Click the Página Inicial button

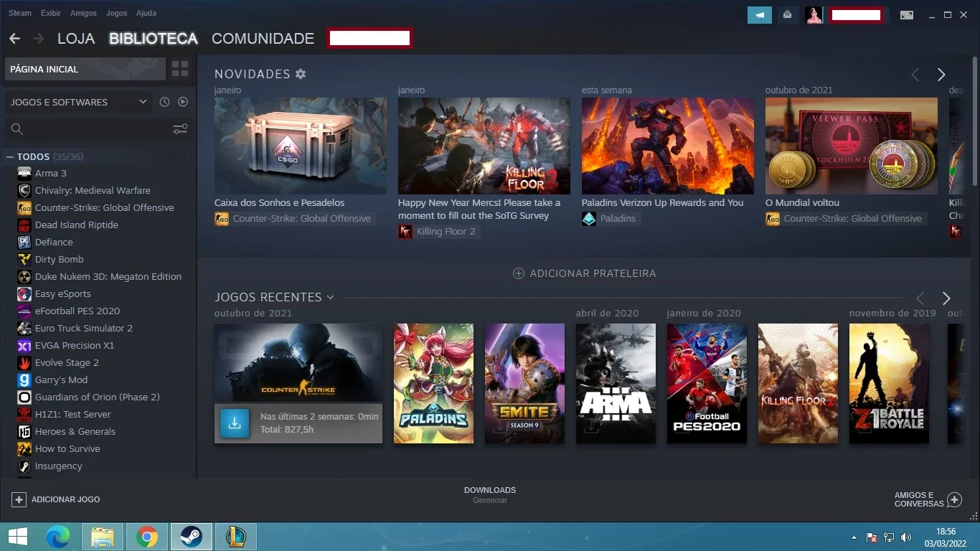(x=85, y=69)
